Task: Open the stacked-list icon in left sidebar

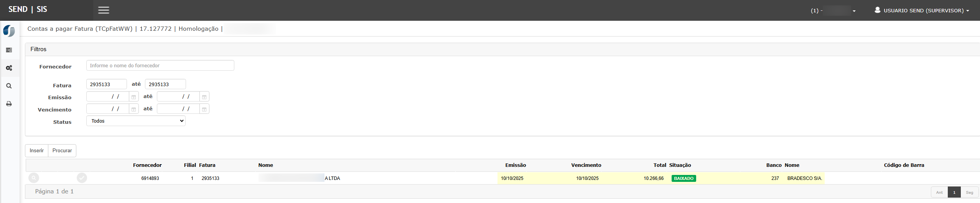Action: [9, 50]
